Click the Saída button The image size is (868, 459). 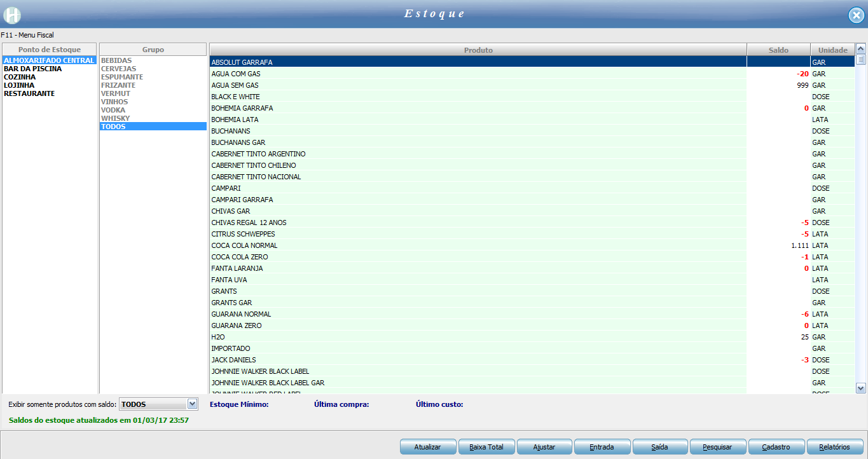660,447
